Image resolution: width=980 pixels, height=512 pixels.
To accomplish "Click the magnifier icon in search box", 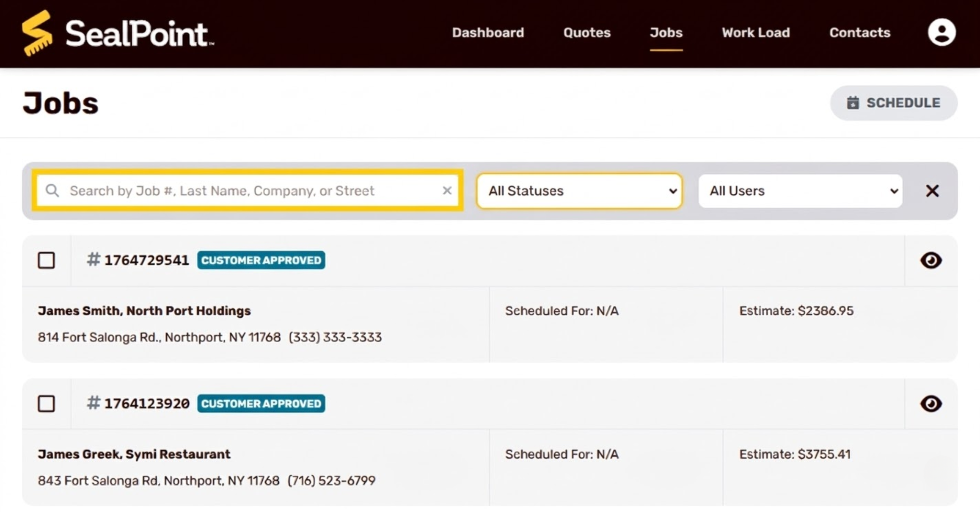I will 52,191.
